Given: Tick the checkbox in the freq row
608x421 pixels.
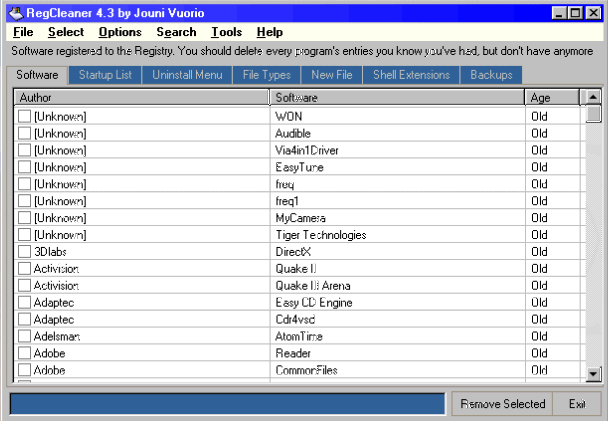Looking at the screenshot, I should click(24, 184).
